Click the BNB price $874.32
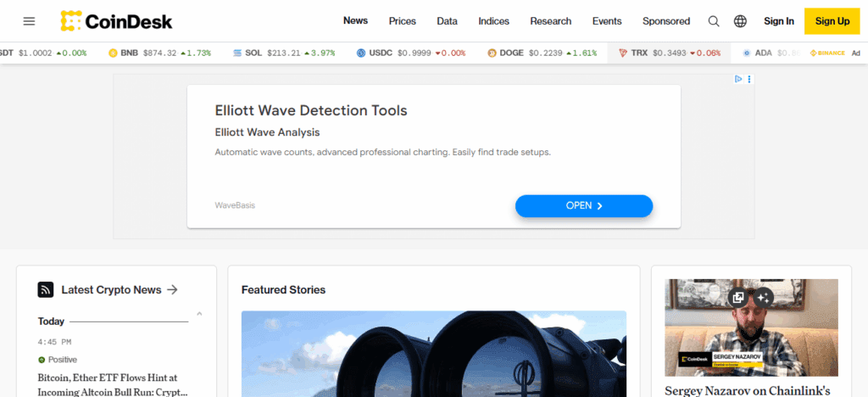 [159, 53]
